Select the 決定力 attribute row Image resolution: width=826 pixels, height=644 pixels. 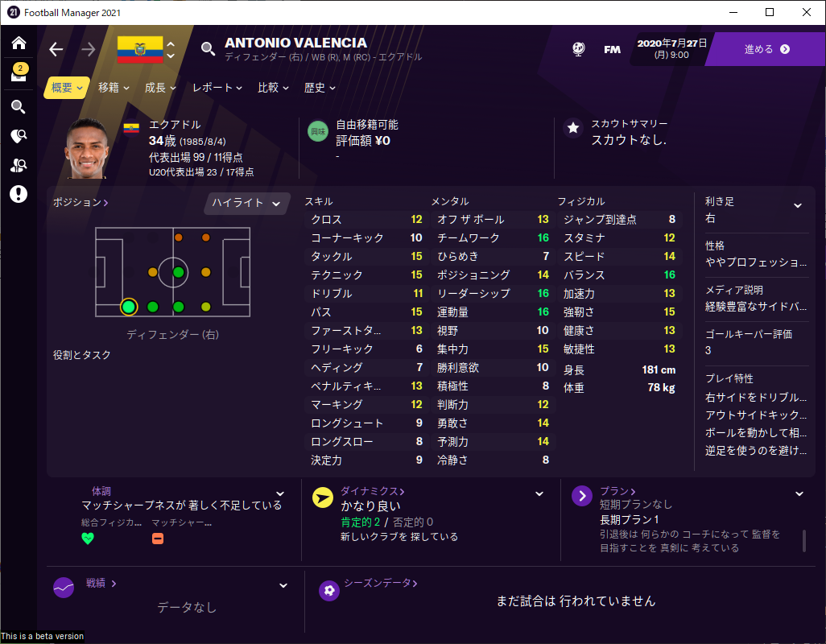point(366,460)
